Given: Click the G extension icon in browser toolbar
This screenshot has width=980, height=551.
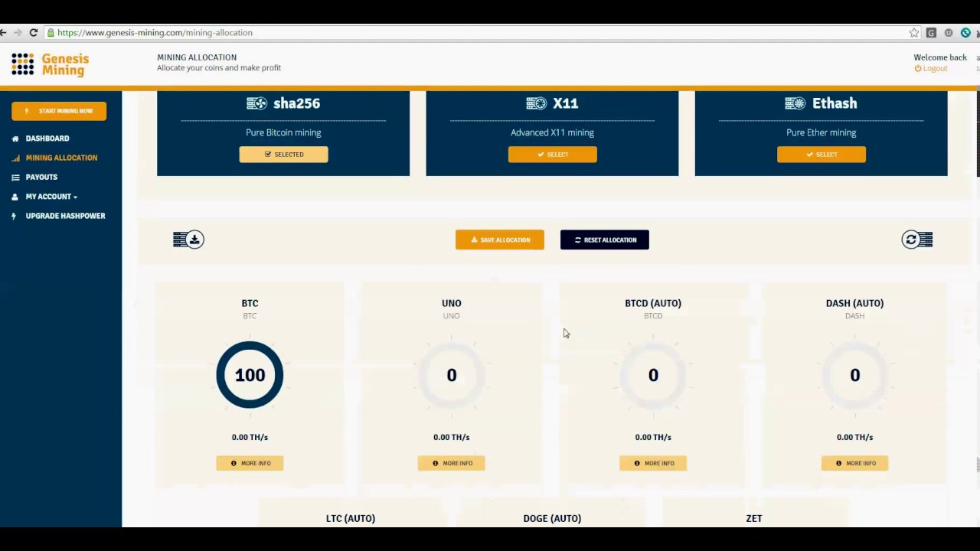Looking at the screenshot, I should click(x=931, y=33).
